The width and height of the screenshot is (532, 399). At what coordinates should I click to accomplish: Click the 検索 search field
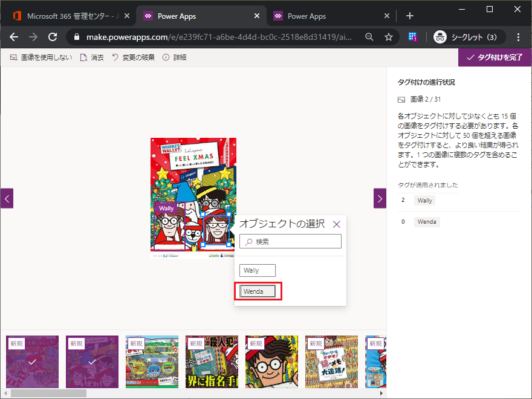click(x=290, y=242)
